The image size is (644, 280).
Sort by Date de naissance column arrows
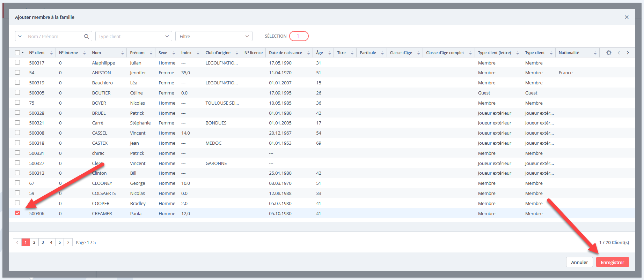click(308, 53)
